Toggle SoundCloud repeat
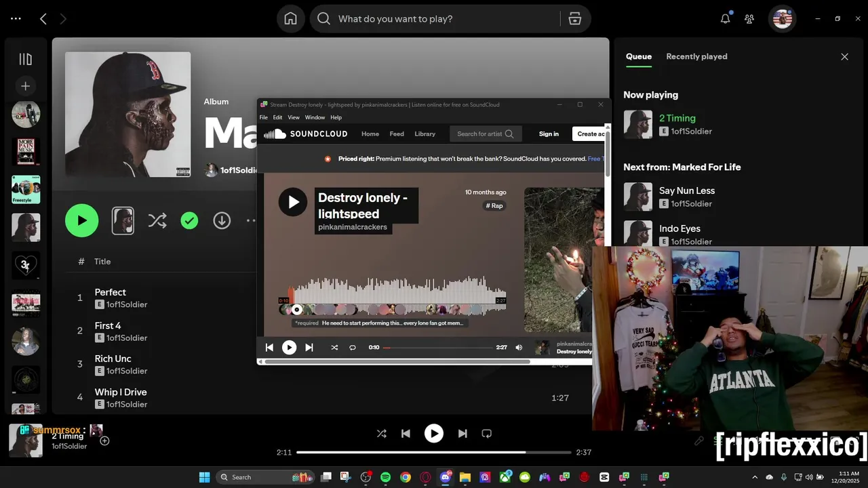Viewport: 868px width, 488px height. coord(353,348)
